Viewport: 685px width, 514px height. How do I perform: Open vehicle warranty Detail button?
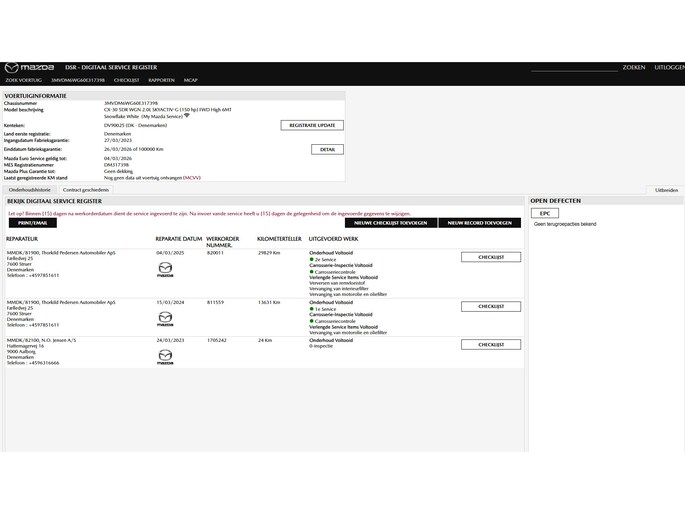pyautogui.click(x=327, y=150)
